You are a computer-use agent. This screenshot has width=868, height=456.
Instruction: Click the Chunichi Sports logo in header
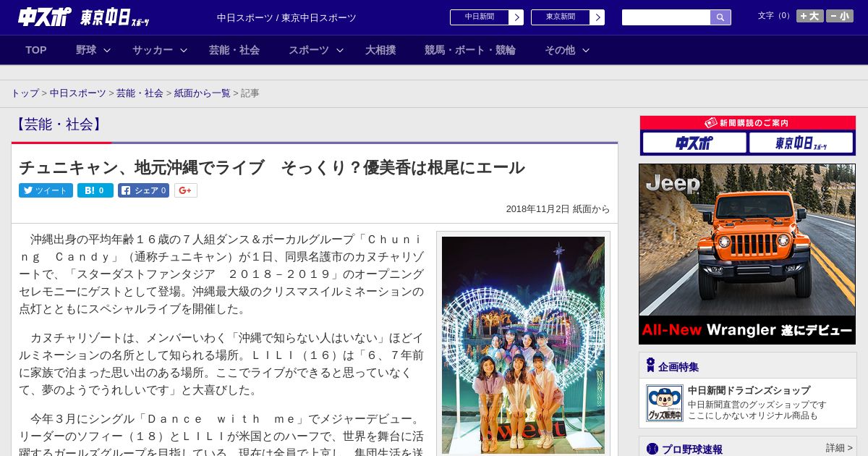click(x=45, y=17)
